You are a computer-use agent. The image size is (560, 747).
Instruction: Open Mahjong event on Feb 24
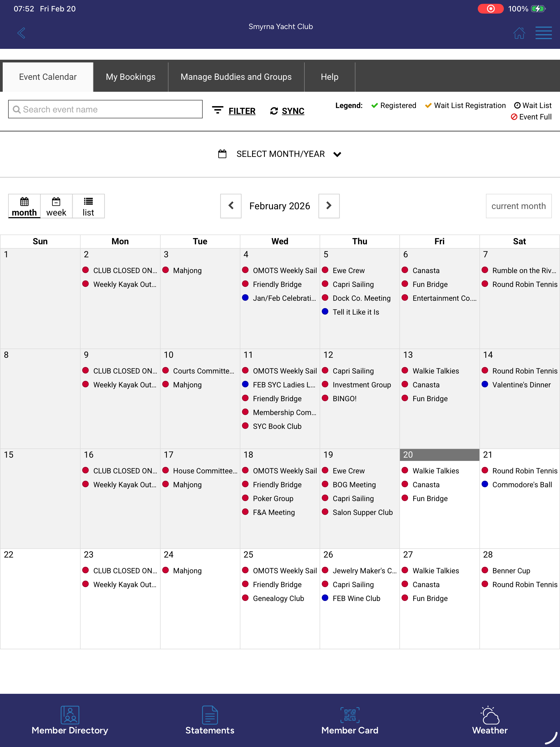coord(187,571)
